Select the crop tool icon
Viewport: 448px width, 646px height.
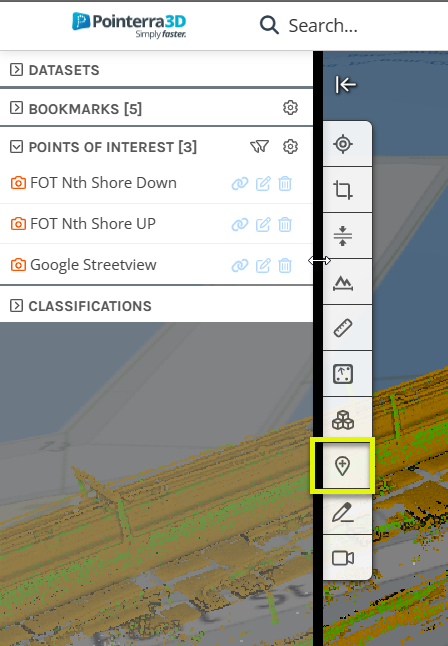(342, 190)
